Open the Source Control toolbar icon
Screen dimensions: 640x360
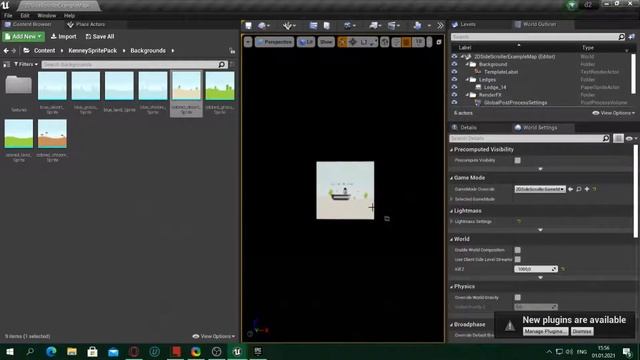(x=262, y=26)
